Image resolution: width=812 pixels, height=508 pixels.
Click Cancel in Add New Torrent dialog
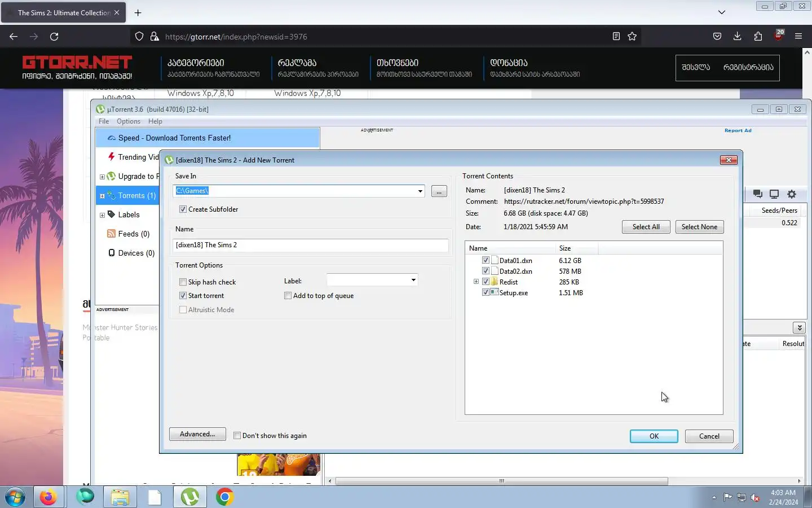(x=709, y=436)
